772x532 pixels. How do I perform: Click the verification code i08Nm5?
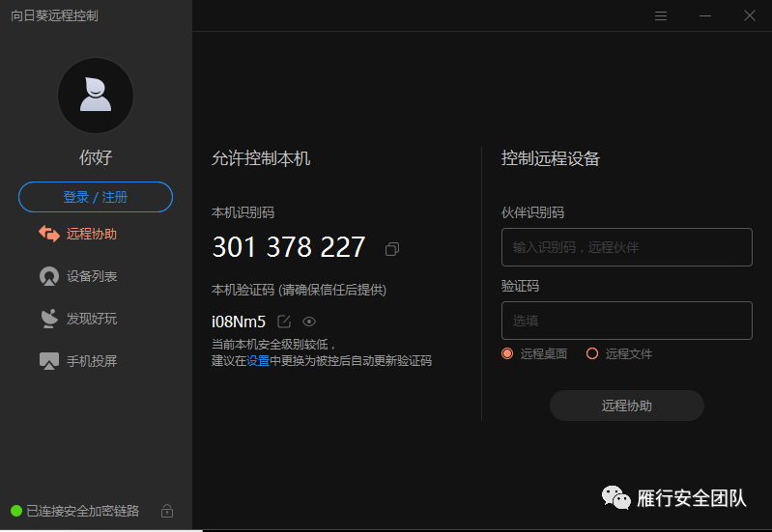239,322
